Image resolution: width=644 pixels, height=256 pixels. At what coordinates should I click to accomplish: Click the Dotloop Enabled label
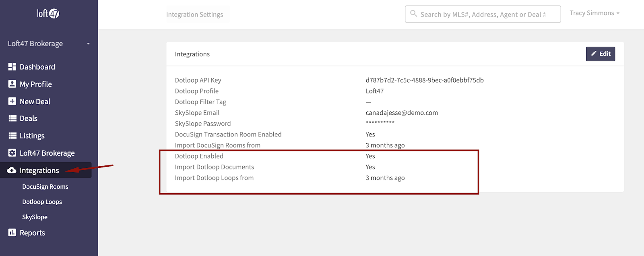pos(199,156)
